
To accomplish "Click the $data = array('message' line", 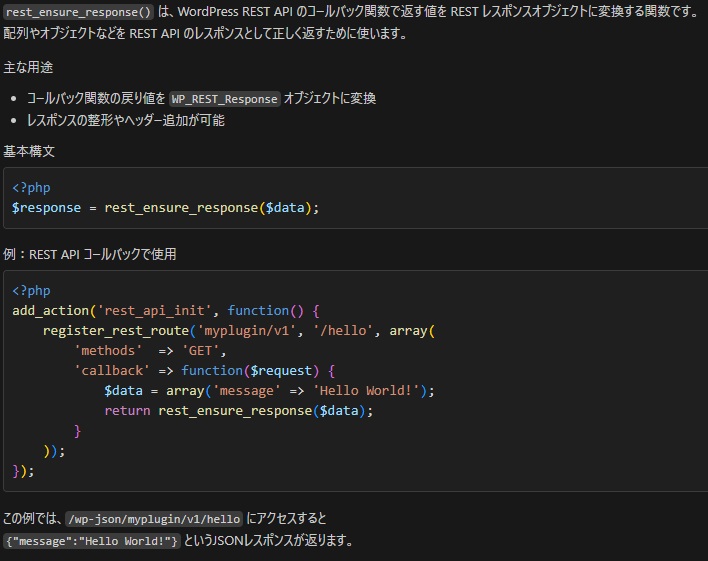I will (x=269, y=391).
